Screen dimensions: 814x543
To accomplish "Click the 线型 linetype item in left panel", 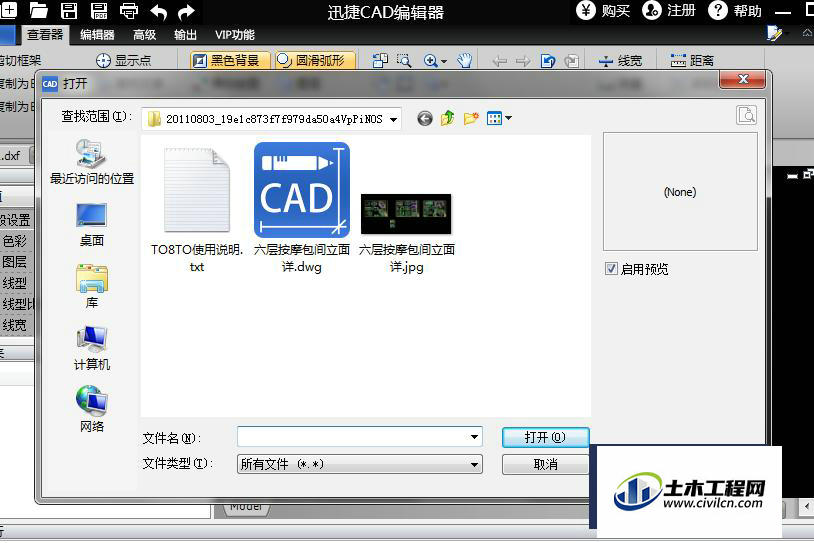I will point(15,283).
